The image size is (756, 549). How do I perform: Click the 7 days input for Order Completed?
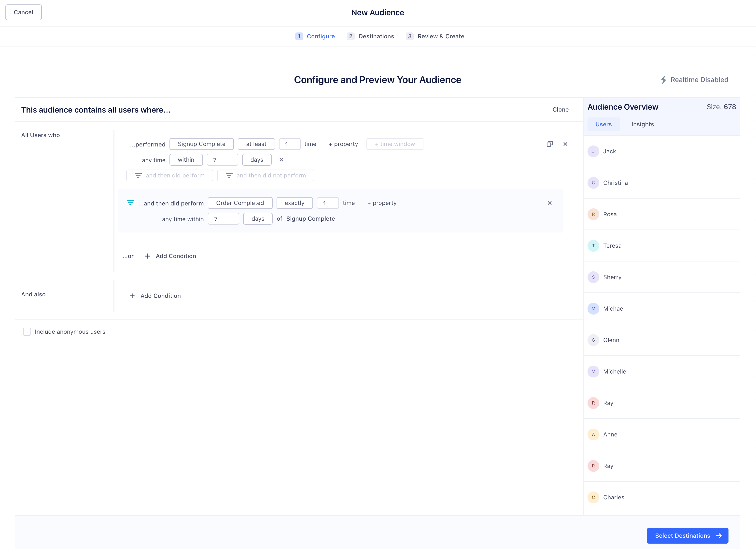coord(223,219)
